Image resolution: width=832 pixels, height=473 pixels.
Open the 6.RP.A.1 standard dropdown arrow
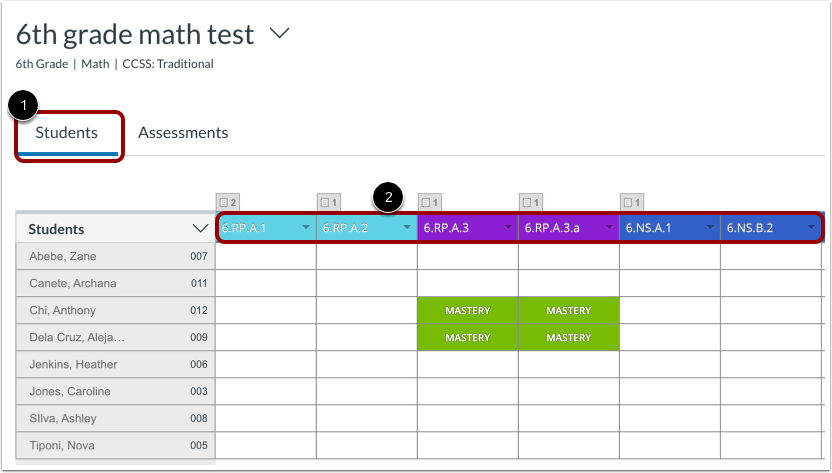click(306, 229)
